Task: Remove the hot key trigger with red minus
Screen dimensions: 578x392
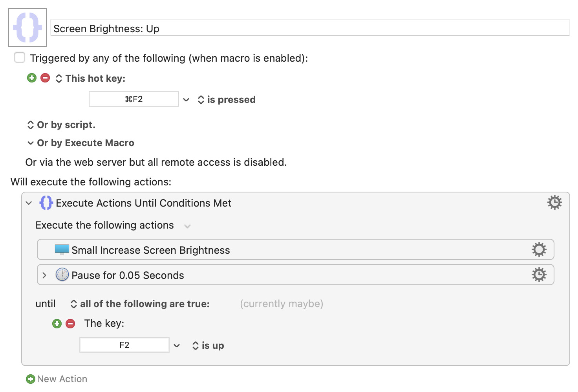Action: pos(45,78)
